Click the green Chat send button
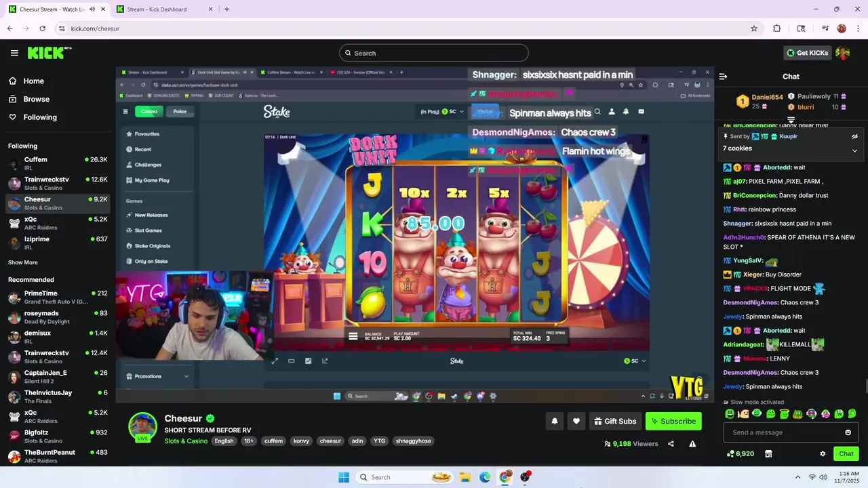The width and height of the screenshot is (868, 488). (846, 453)
